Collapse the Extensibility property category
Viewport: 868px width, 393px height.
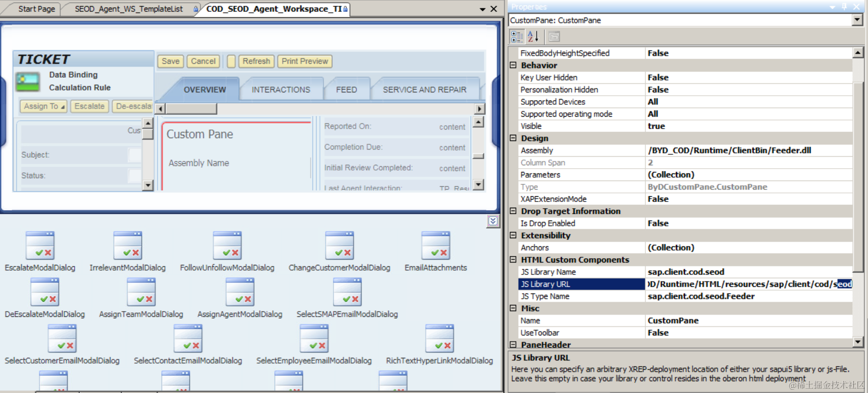(513, 235)
